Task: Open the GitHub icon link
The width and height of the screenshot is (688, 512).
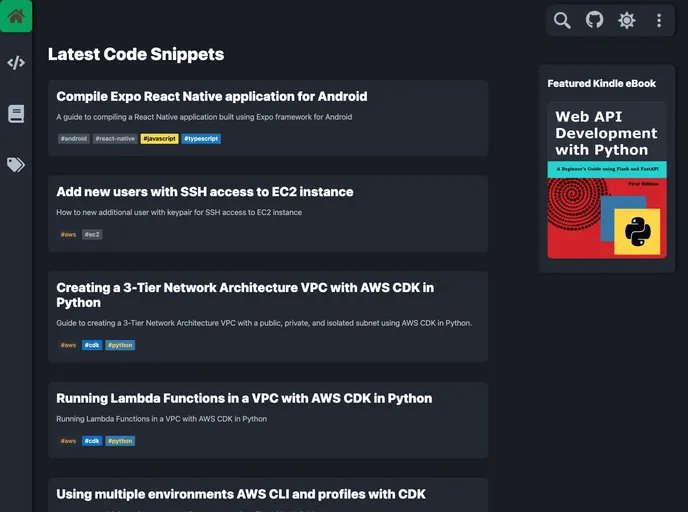Action: [x=595, y=20]
